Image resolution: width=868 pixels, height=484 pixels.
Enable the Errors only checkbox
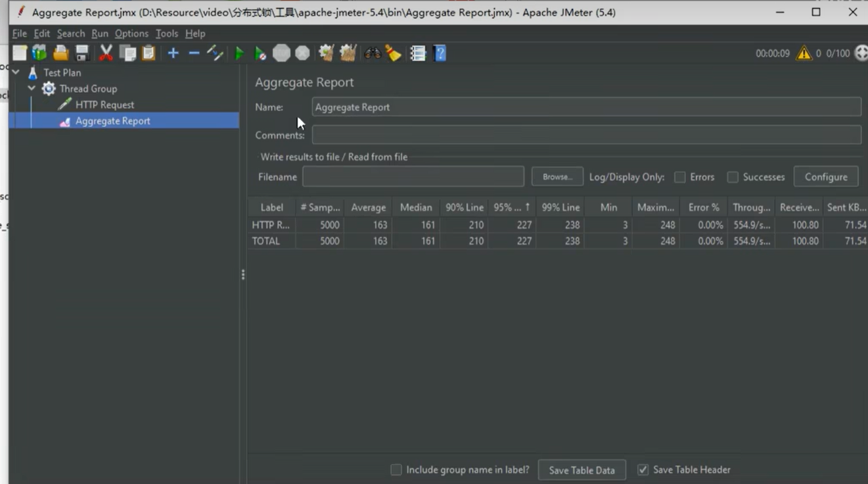pos(680,177)
